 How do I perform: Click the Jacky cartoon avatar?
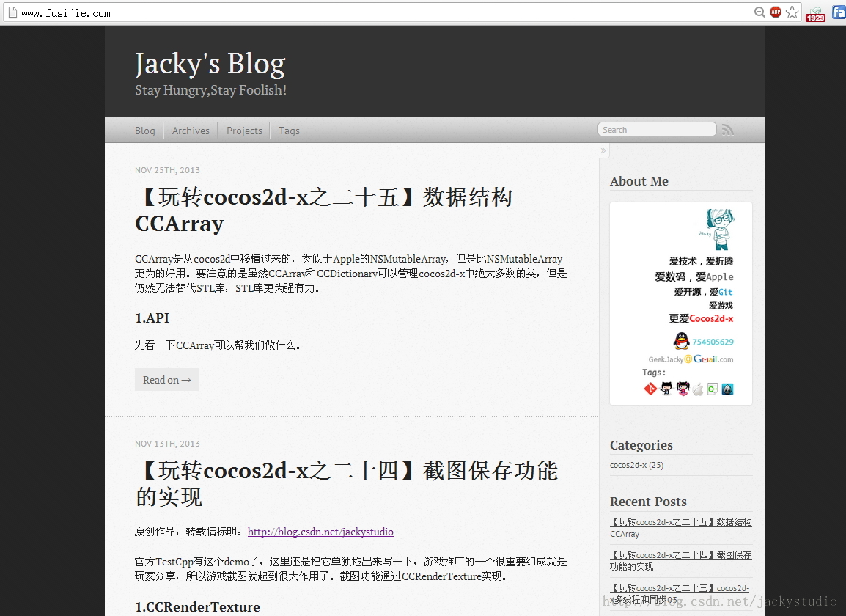[x=718, y=229]
